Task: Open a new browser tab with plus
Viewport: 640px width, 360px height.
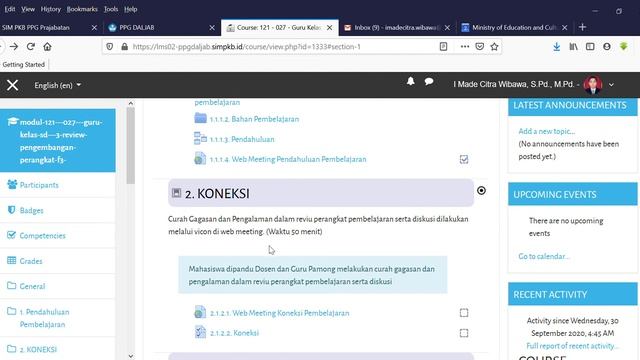Action: [x=582, y=27]
